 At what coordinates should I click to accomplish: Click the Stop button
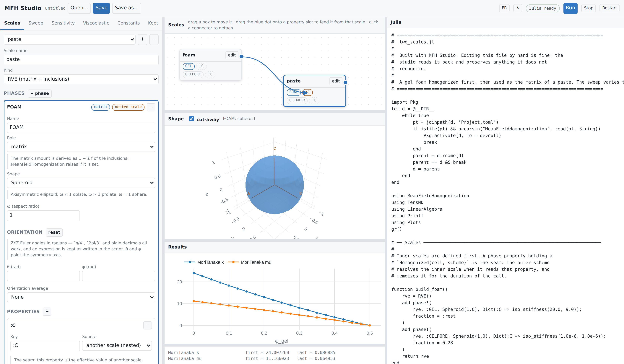(588, 8)
